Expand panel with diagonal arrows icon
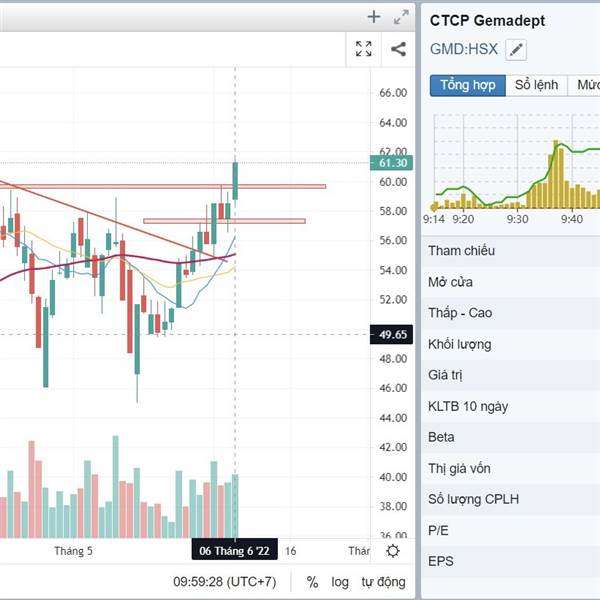 [x=401, y=16]
